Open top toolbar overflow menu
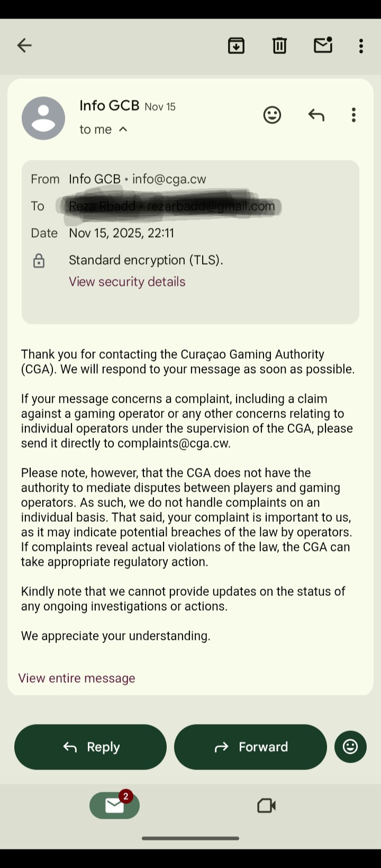This screenshot has height=868, width=381. 361,46
